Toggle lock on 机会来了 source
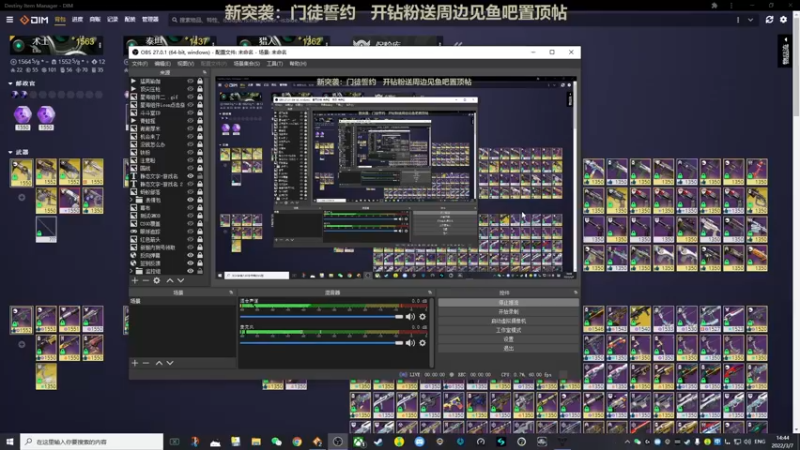Screen dimensions: 800x450 (200, 137)
